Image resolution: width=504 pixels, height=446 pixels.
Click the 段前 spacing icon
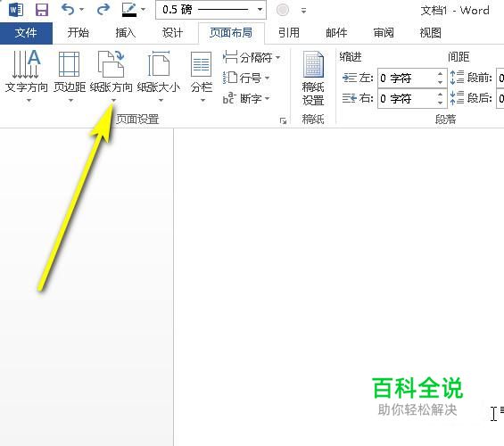[x=457, y=77]
